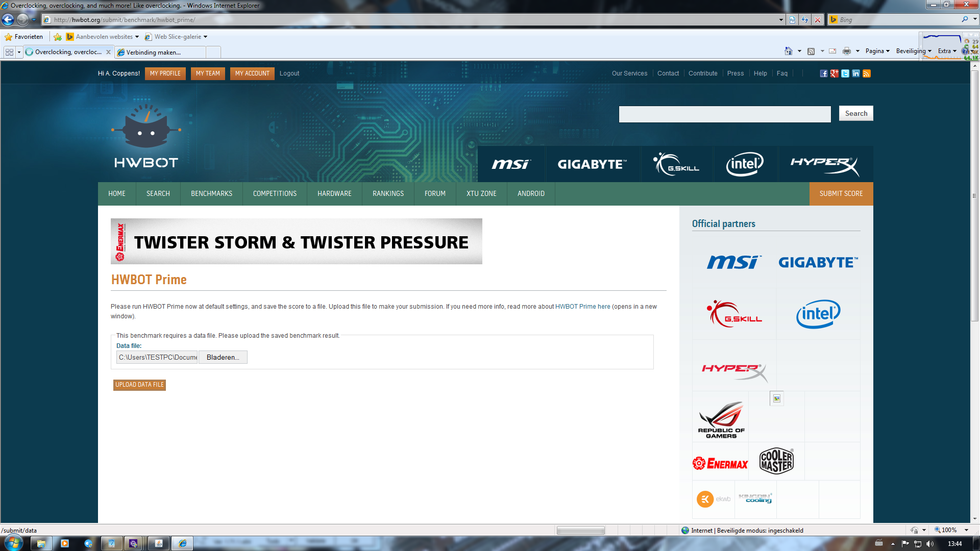Open HWBOT RSS feed icon in header
Screen dimensions: 980x551
point(867,73)
